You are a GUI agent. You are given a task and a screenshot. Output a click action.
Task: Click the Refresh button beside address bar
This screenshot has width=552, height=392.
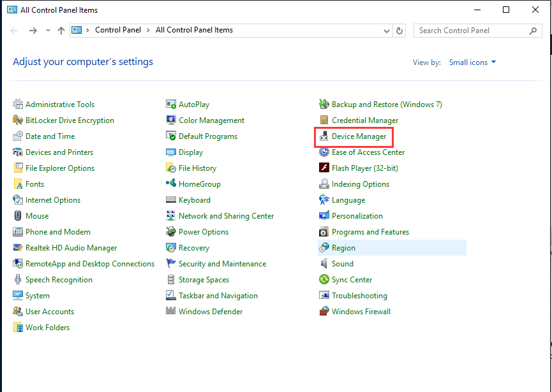click(x=400, y=31)
